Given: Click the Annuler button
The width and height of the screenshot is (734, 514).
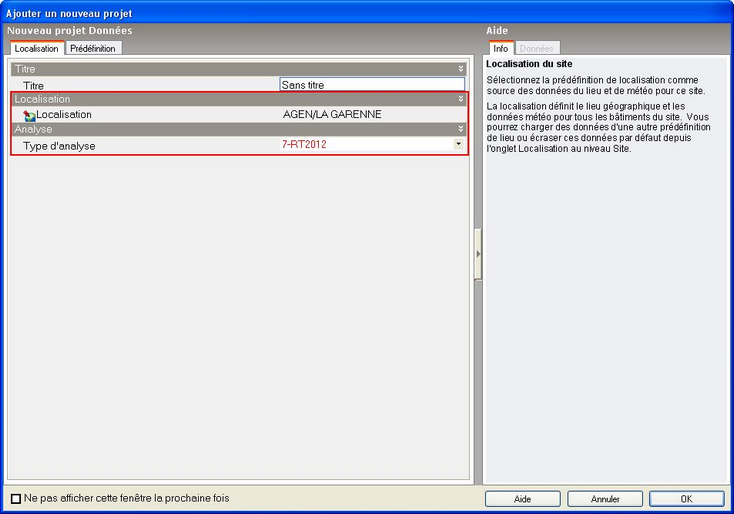Looking at the screenshot, I should [604, 499].
